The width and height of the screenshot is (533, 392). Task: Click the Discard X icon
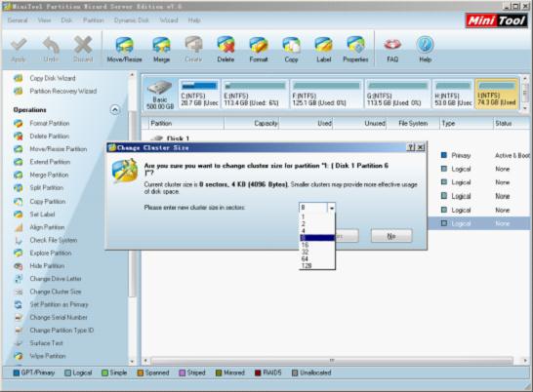click(x=83, y=45)
